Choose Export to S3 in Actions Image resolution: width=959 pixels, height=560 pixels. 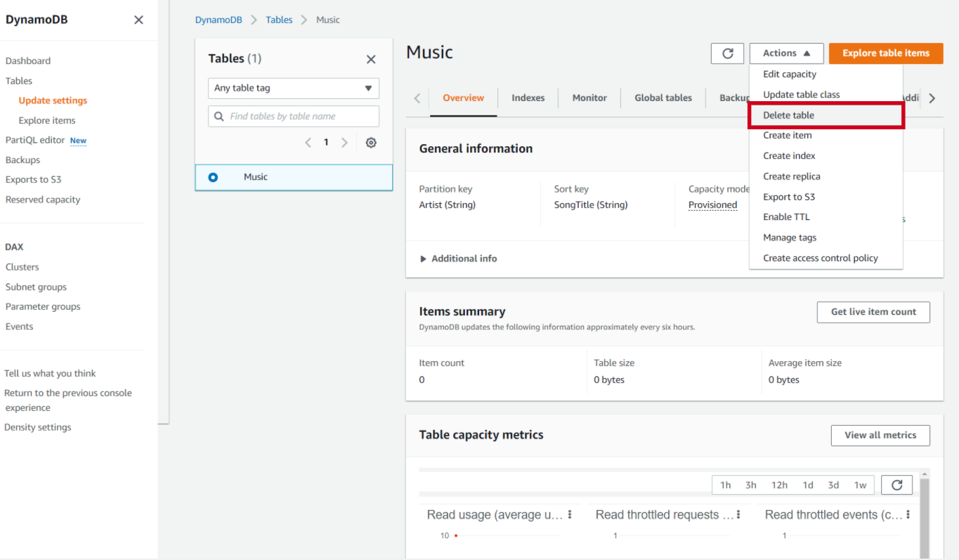tap(826, 197)
